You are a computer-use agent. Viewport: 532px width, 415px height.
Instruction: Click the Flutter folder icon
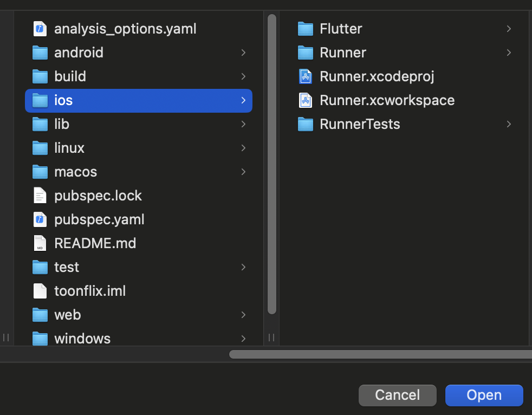pos(306,29)
